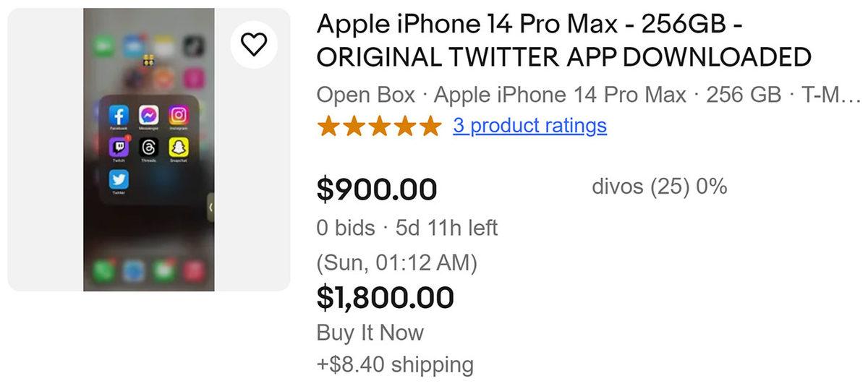Click the seller name divos
Image resolution: width=868 pixels, height=389 pixels.
pyautogui.click(x=617, y=187)
